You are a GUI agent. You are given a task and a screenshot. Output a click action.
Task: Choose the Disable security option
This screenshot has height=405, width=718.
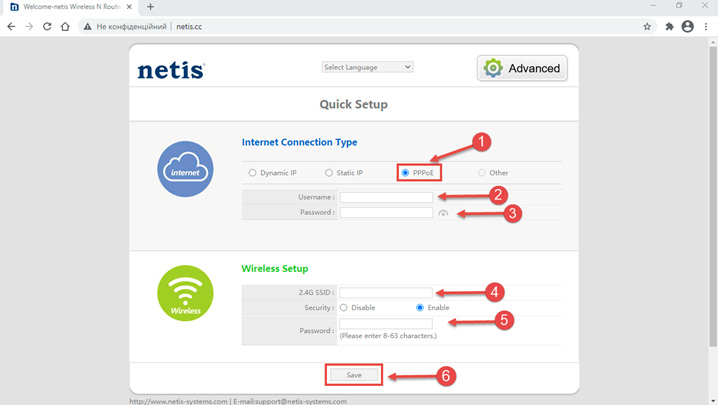[x=344, y=308]
